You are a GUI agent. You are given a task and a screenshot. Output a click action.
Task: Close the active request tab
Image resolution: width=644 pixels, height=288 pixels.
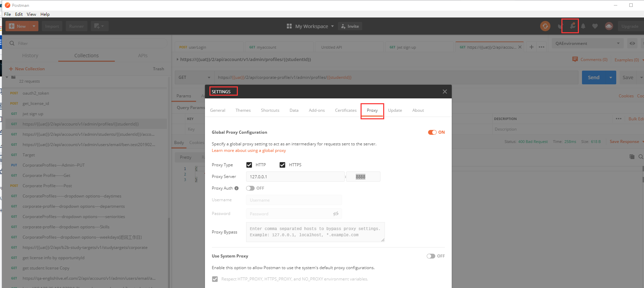[x=520, y=47]
